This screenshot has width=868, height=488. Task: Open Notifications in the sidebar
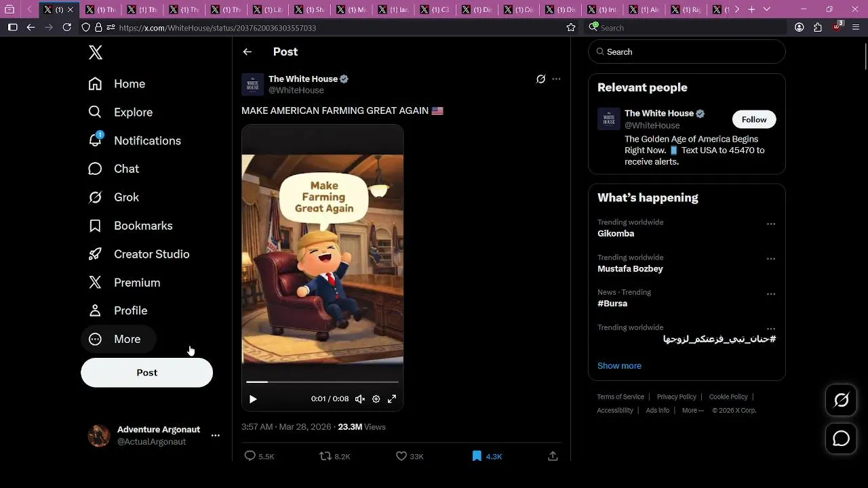pyautogui.click(x=135, y=141)
